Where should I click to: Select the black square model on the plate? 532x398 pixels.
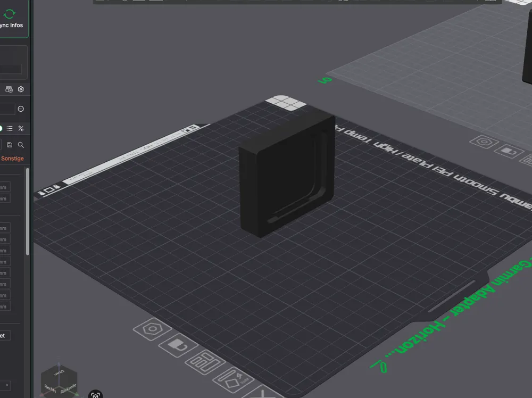point(287,176)
